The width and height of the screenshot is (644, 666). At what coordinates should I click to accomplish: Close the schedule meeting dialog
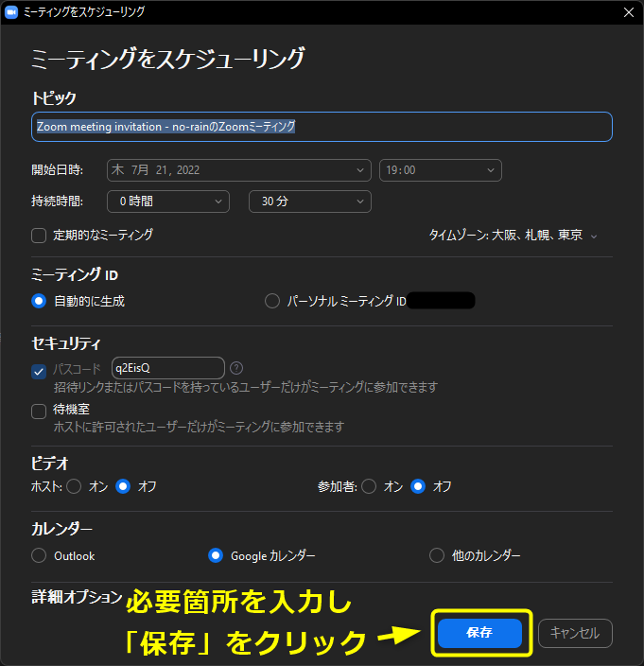pyautogui.click(x=629, y=12)
